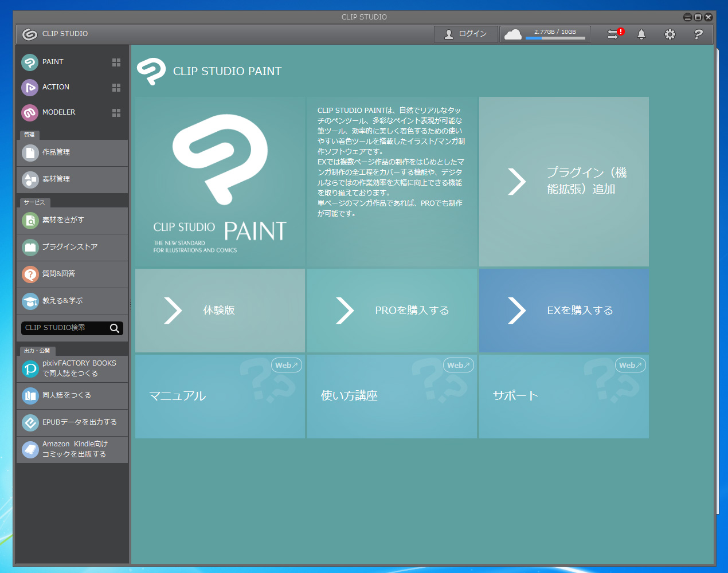The height and width of the screenshot is (573, 728).
Task: Click the EXを購入する tile
Action: (563, 311)
